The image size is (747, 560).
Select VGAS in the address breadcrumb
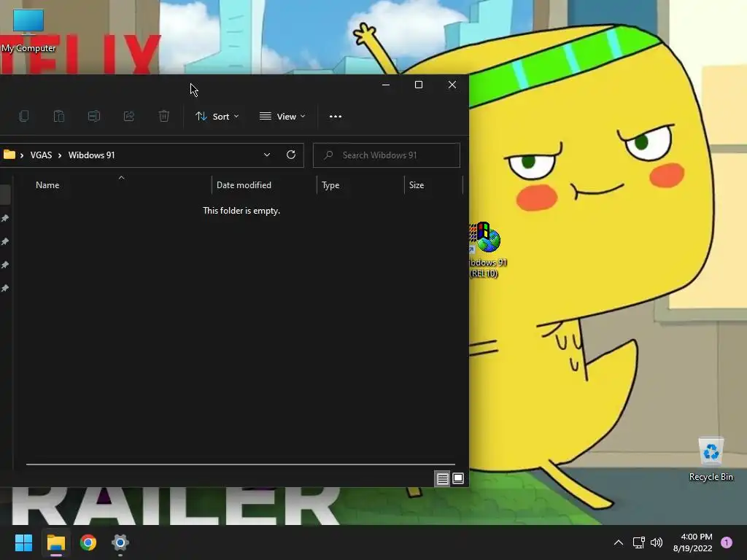[41, 155]
